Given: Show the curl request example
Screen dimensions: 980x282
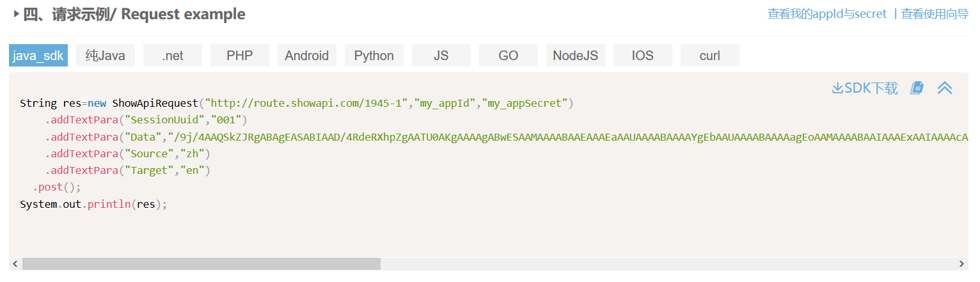Looking at the screenshot, I should click(710, 56).
